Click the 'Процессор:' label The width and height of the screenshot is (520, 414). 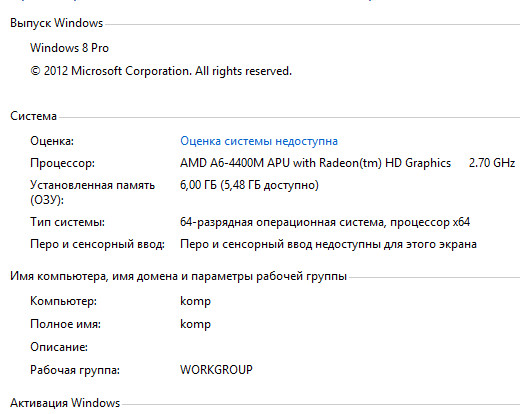(x=62, y=163)
